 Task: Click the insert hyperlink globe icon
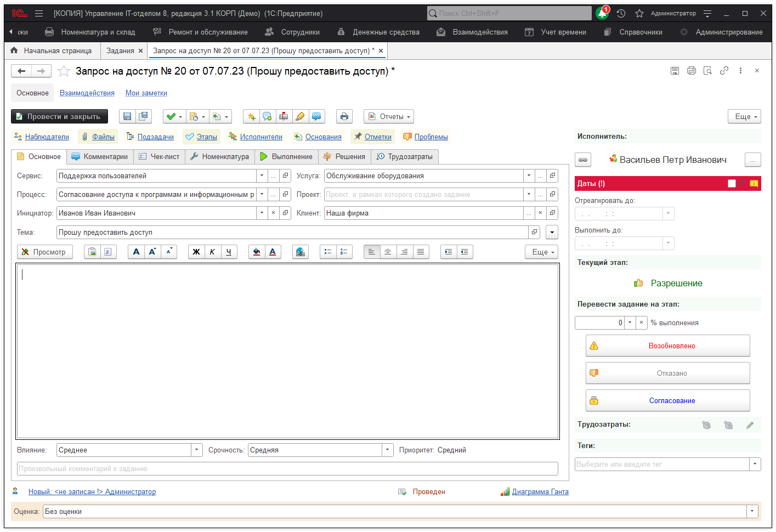pyautogui.click(x=300, y=252)
